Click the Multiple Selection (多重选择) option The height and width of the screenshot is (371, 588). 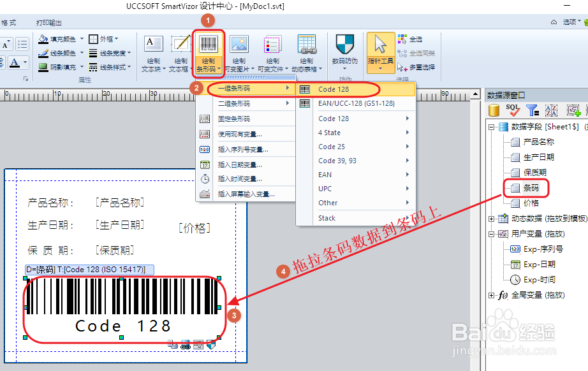coord(416,68)
